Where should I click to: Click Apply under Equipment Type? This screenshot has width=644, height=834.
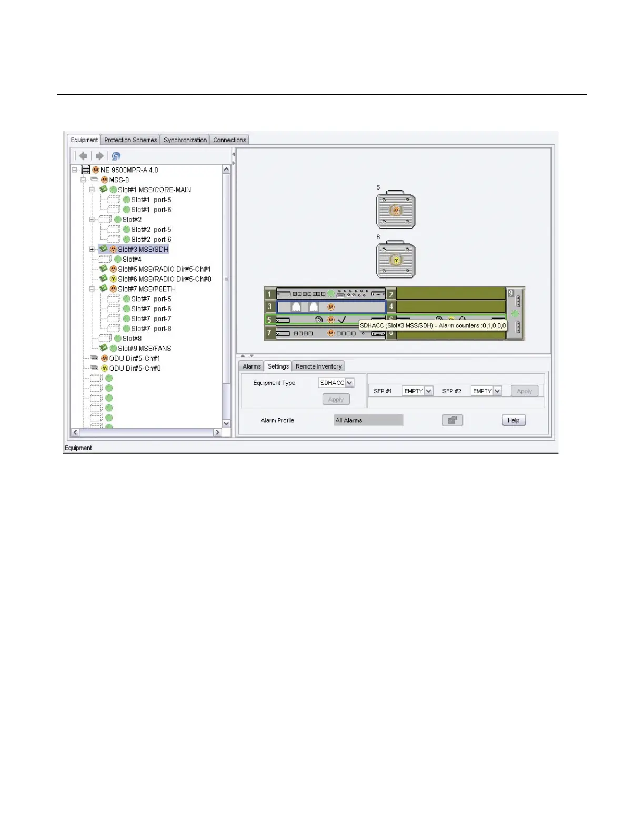point(336,400)
